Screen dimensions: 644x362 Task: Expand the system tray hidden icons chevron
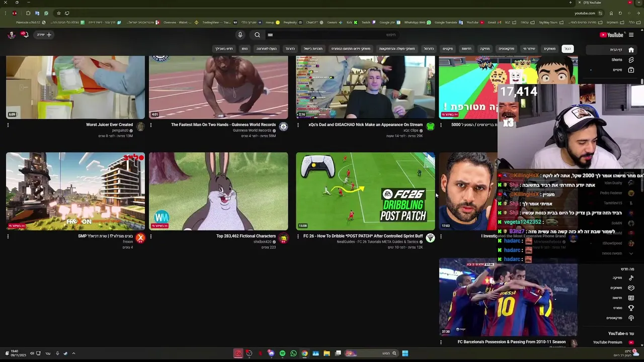pos(73,353)
